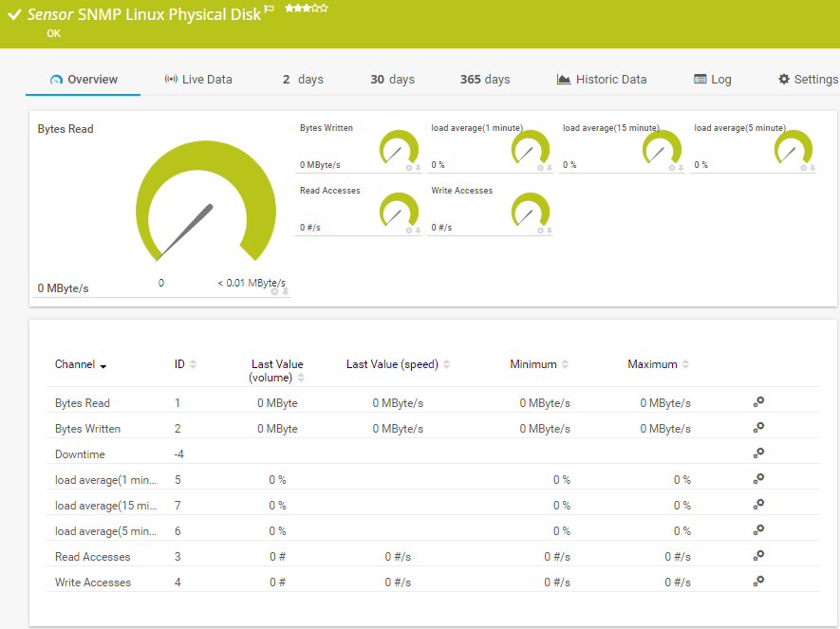Switch to the Live Data tab
Viewport: 840px width, 629px height.
198,80
